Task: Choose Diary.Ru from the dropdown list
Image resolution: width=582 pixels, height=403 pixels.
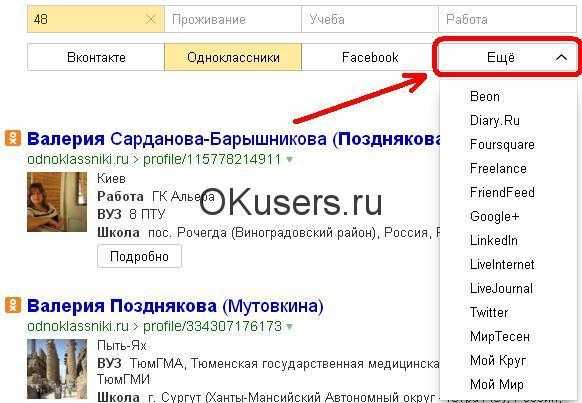Action: pos(494,121)
